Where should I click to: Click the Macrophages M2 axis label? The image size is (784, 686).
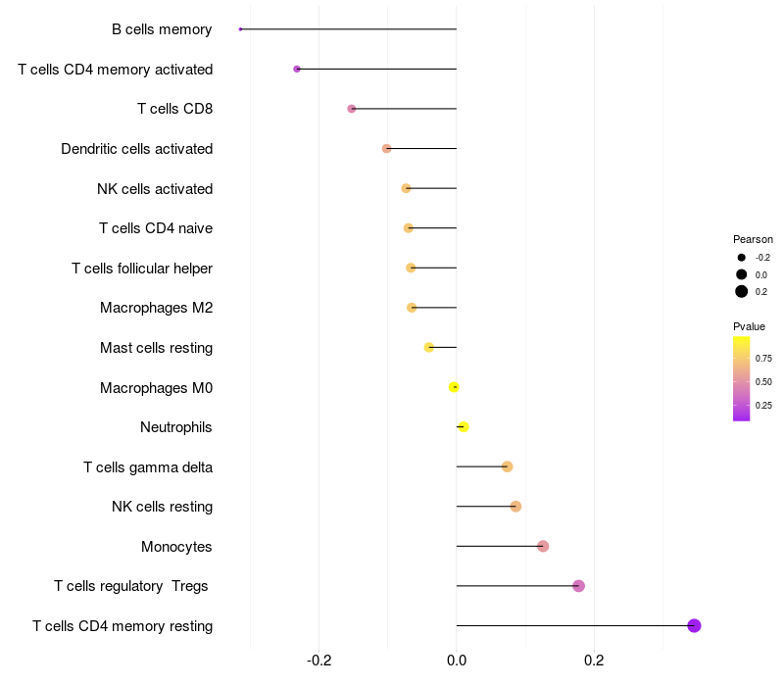click(156, 308)
